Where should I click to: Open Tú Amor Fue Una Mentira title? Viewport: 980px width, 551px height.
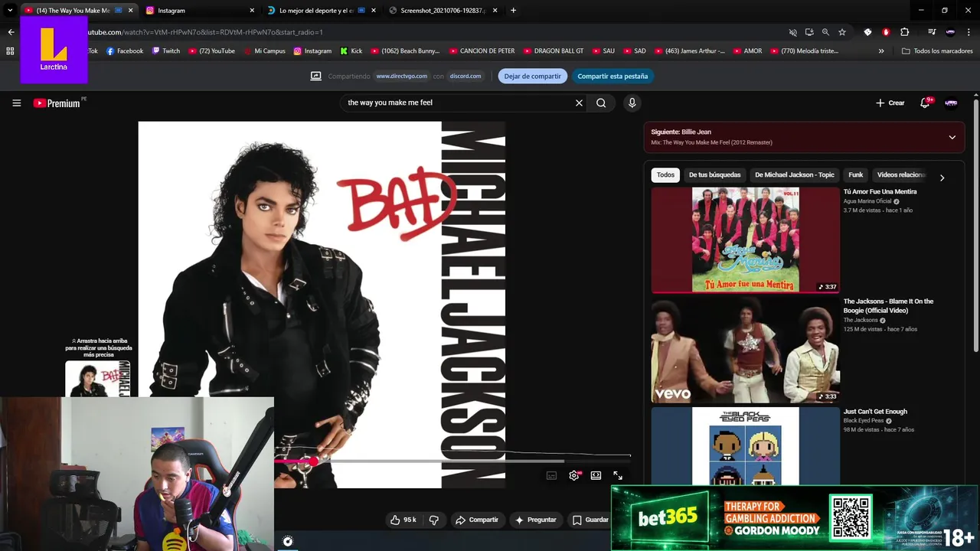[880, 191]
